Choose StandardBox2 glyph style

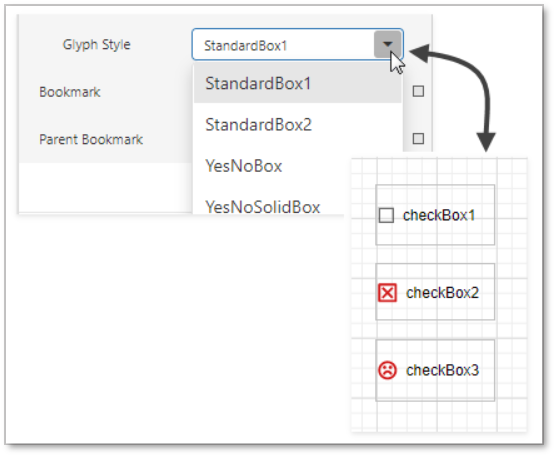point(298,125)
